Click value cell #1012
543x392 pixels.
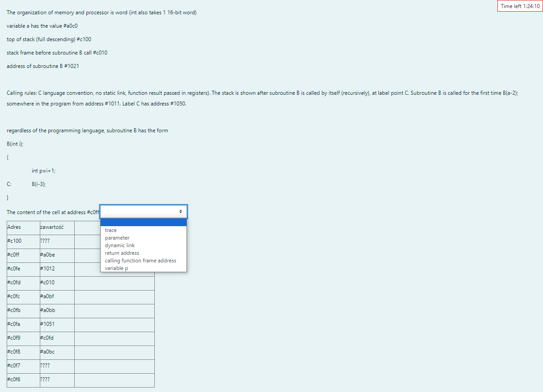pyautogui.click(x=57, y=269)
